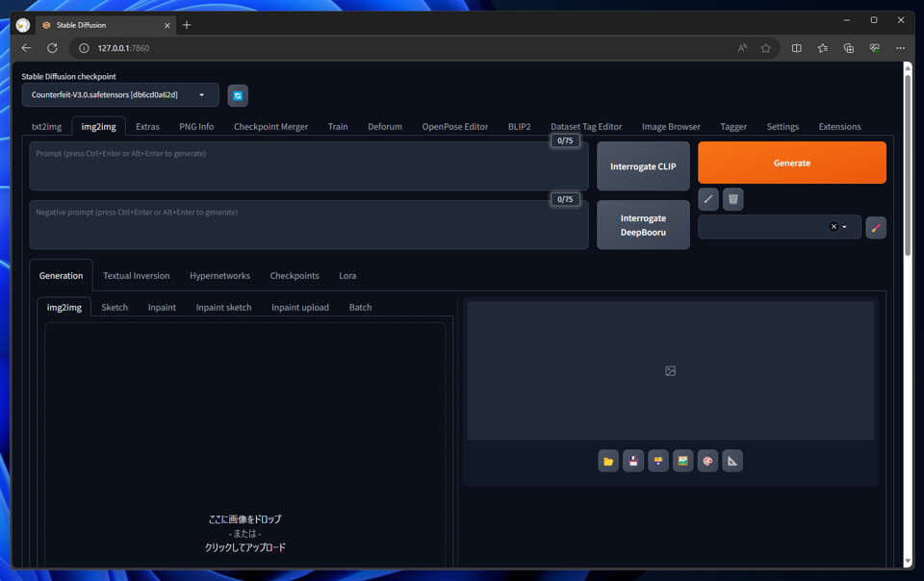Screen dimensions: 924x581
Task: Switch to the Batch sub-tab
Action: click(x=360, y=307)
